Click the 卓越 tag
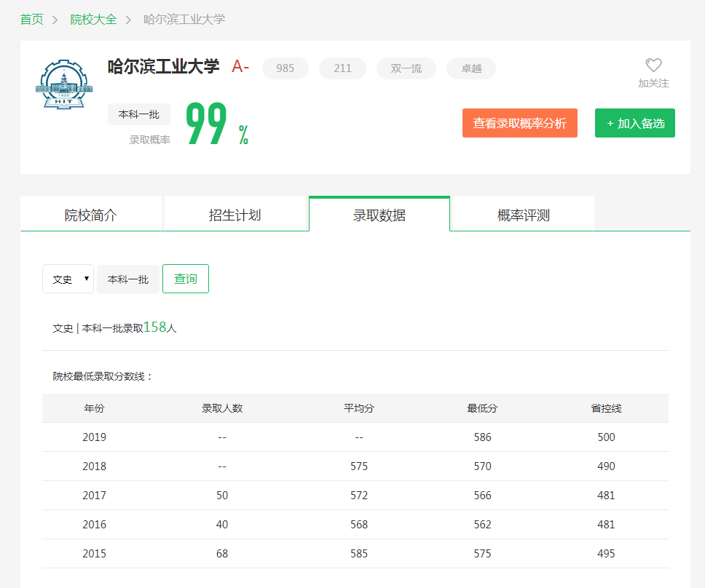 point(471,68)
